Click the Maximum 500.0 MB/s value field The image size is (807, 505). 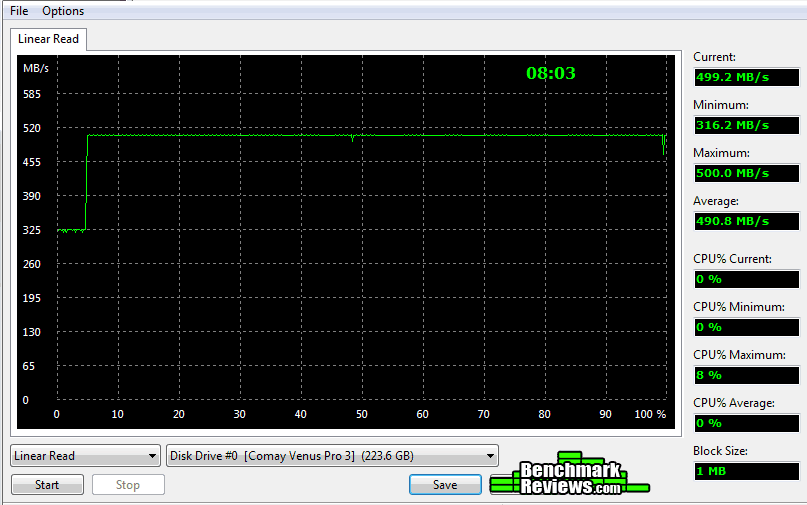coord(746,173)
